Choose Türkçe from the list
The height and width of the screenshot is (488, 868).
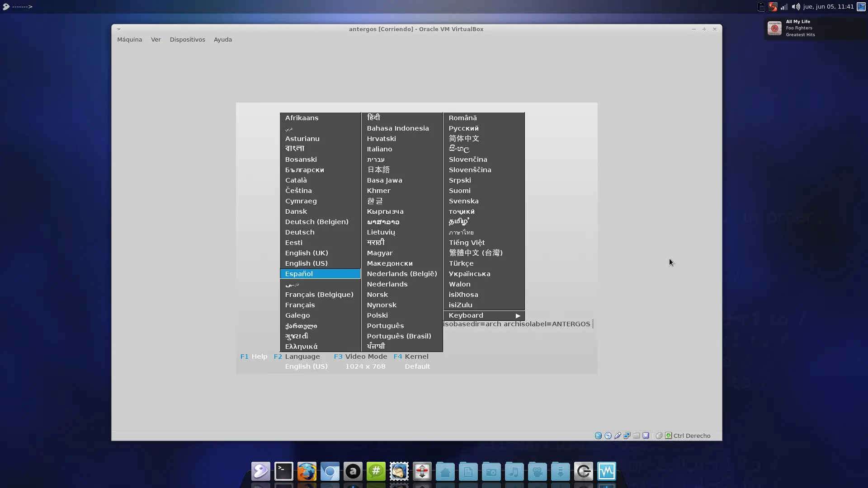[484, 263]
